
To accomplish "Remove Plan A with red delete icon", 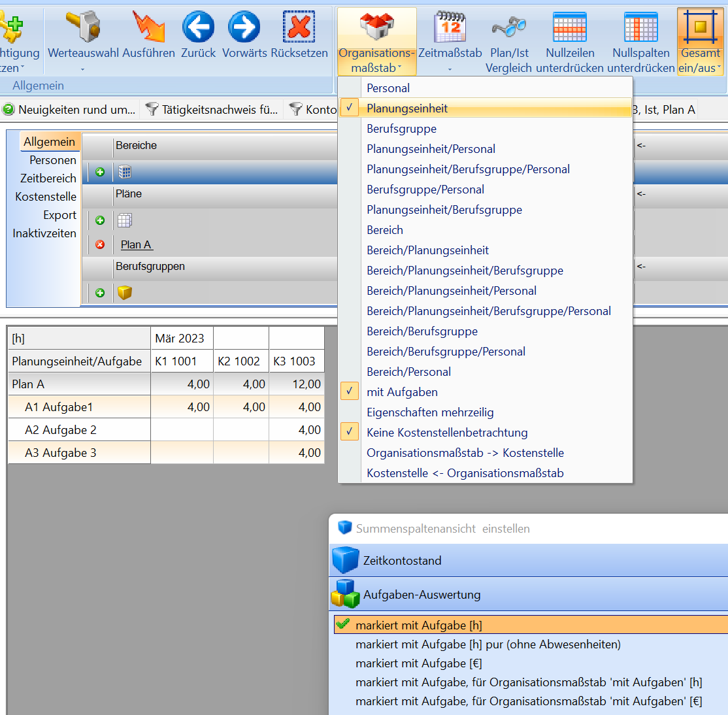I will pos(100,244).
